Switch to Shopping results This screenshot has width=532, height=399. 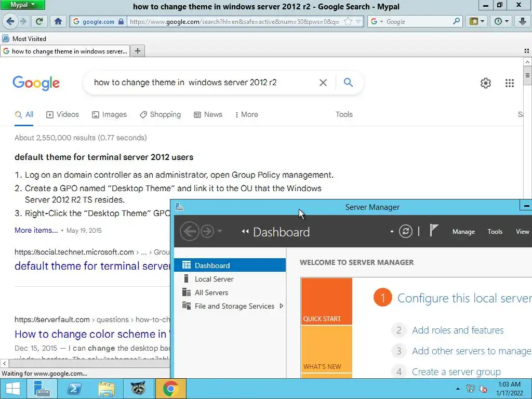point(160,115)
